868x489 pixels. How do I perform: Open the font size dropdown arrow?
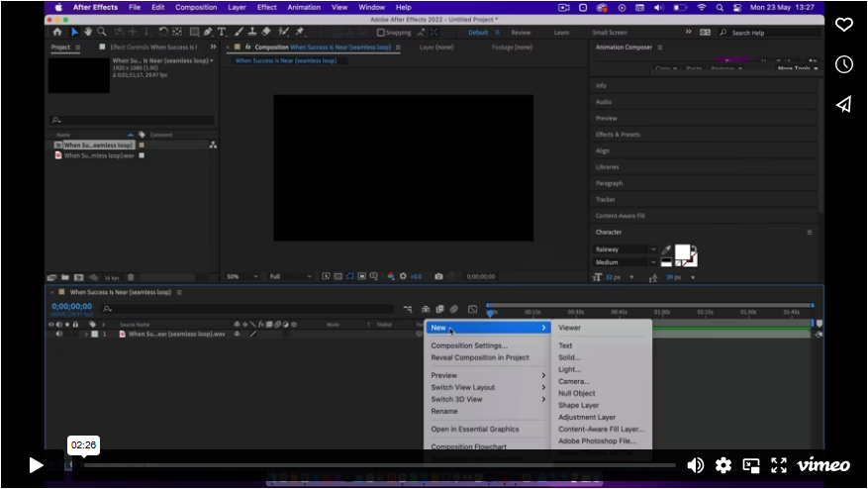coord(631,277)
